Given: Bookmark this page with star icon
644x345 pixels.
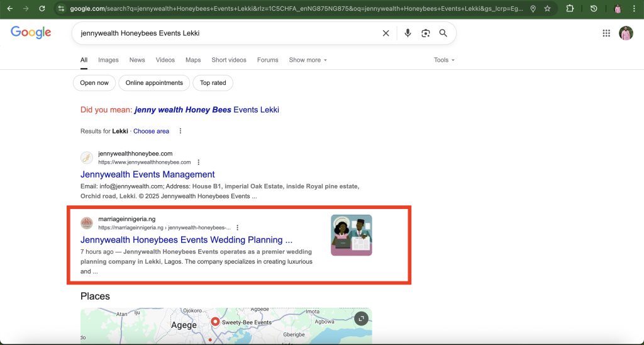Looking at the screenshot, I should point(548,9).
